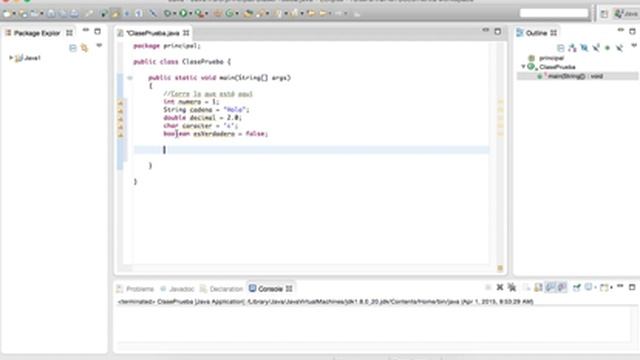Open the New file dropdown arrow

tap(14, 14)
